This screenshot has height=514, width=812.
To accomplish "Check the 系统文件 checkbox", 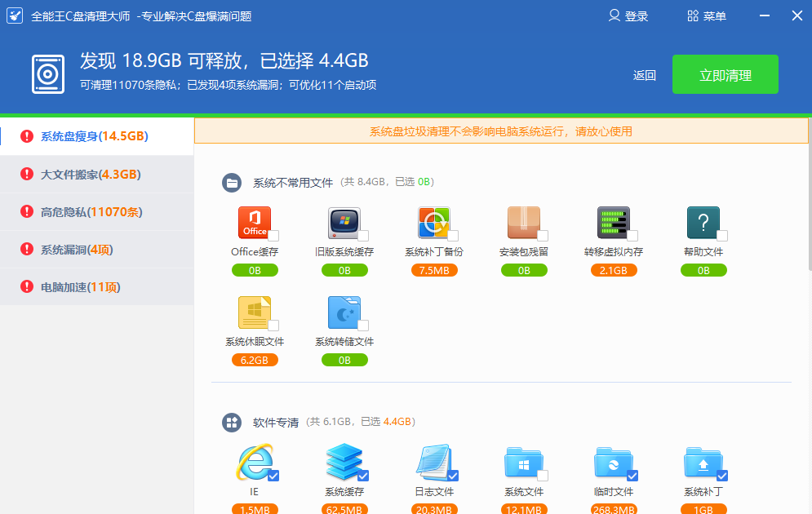I will tap(543, 476).
